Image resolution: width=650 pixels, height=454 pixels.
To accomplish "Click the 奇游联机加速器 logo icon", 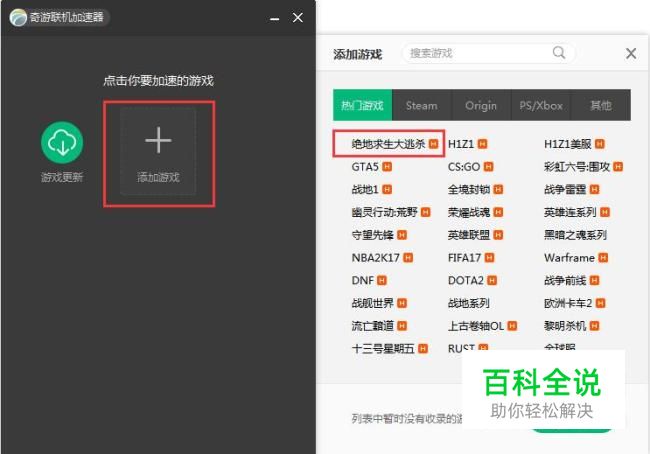I will [18, 17].
